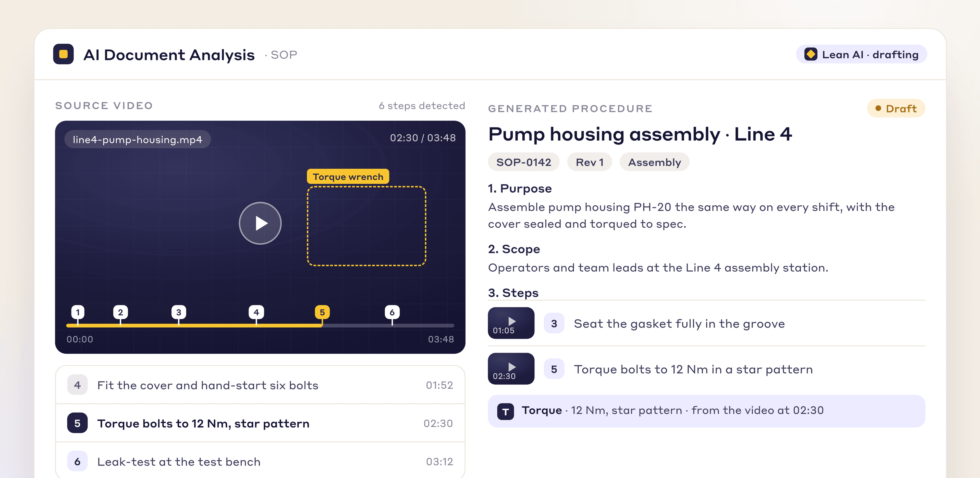Screen dimensions: 980x478
Task: Click the 2. Scope heading
Action: [x=514, y=249]
